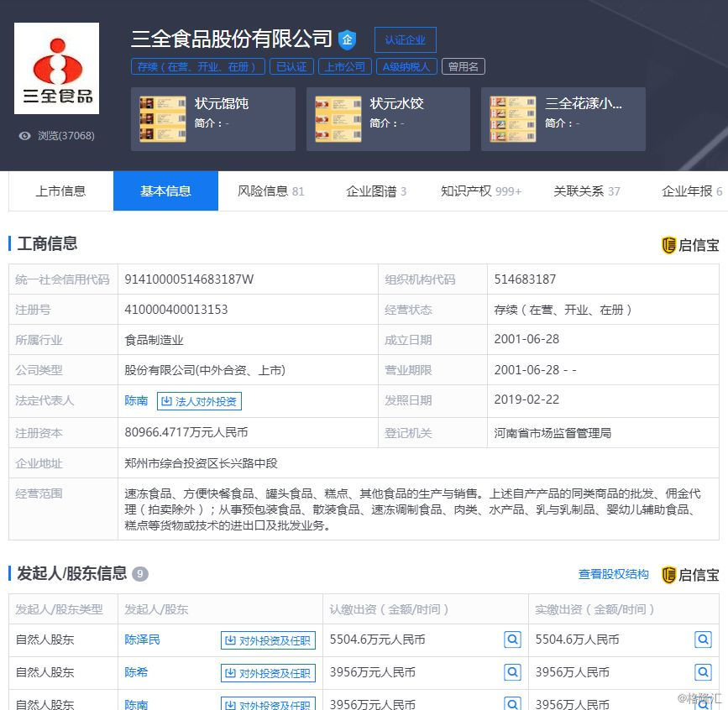Click the 启信宝 logo in 工商信息 header
The width and height of the screenshot is (728, 710).
coord(690,245)
